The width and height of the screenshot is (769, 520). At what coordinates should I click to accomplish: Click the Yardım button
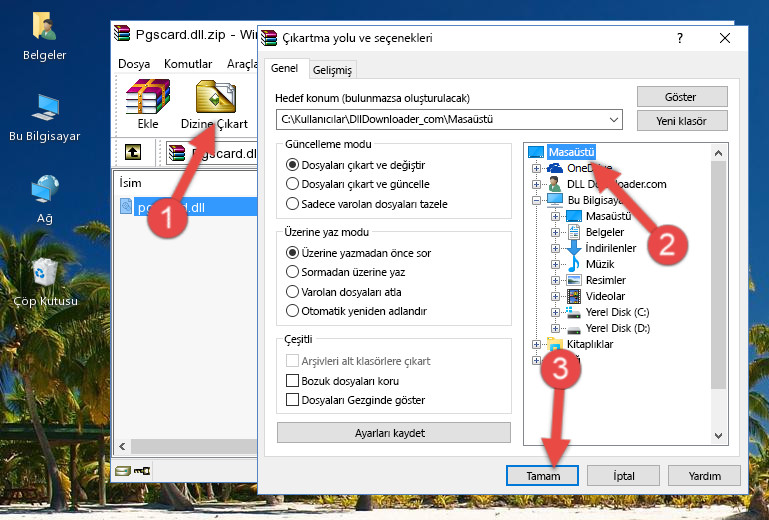pyautogui.click(x=704, y=476)
